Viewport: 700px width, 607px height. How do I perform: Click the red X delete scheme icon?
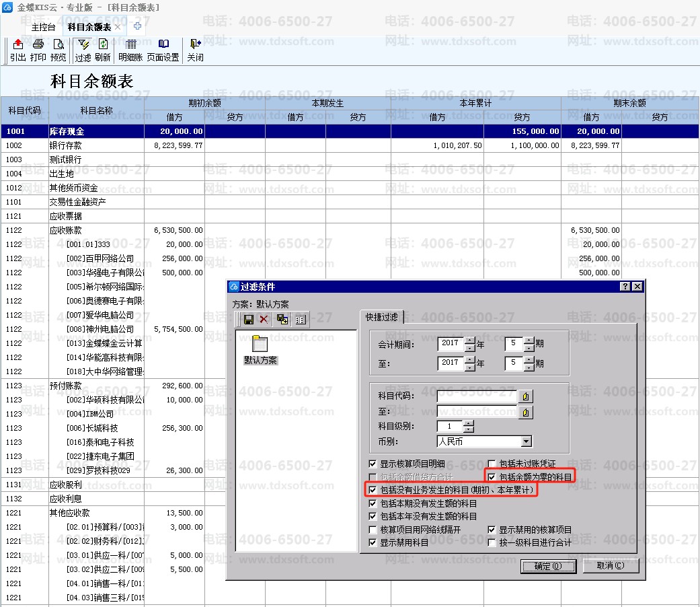point(264,320)
